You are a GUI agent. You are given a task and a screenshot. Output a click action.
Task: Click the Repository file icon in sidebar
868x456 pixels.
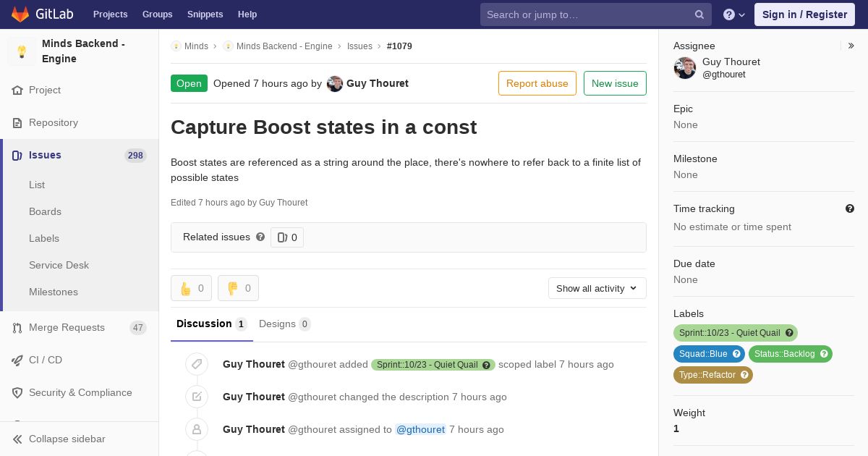coord(17,123)
